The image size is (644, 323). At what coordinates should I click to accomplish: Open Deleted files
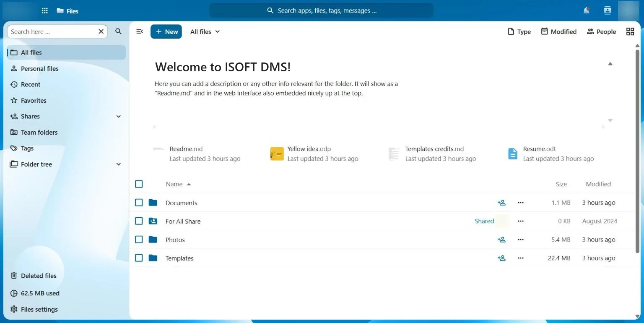66,276
